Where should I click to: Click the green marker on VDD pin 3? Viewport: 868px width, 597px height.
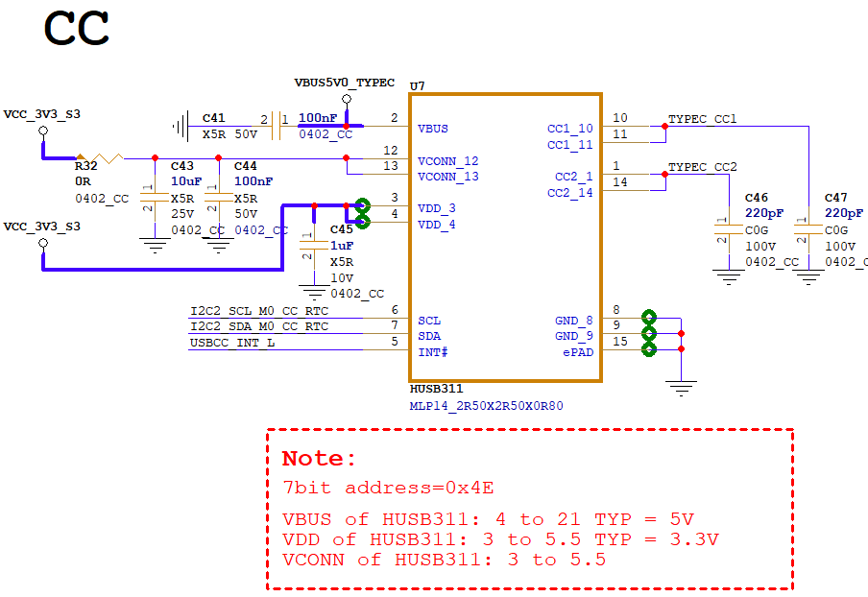coord(363,206)
